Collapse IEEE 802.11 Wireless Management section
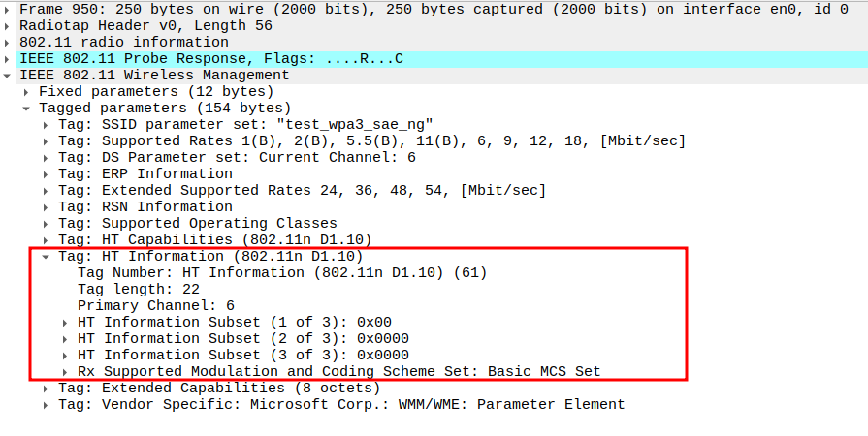Image resolution: width=868 pixels, height=436 pixels. [9, 75]
